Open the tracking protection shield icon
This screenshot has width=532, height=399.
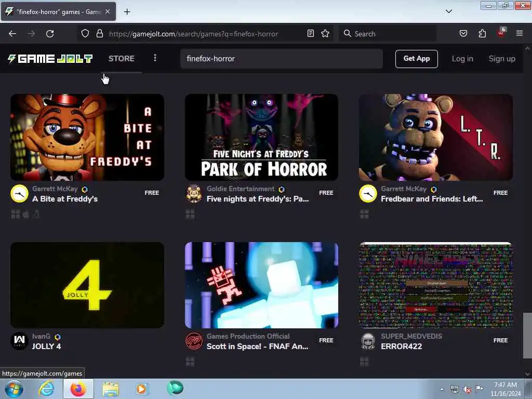coord(85,33)
